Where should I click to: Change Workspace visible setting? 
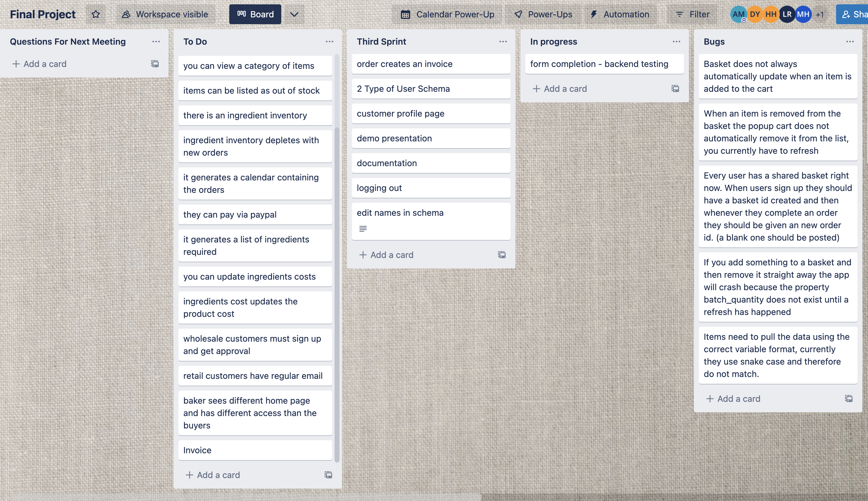click(165, 14)
